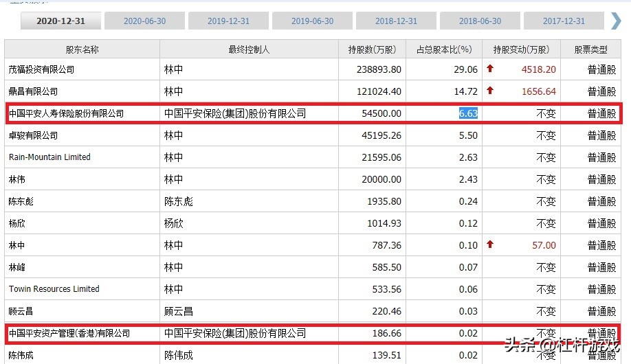The image size is (631, 364).
Task: Click controller 中国平安保险(集团)股份有限公司 in 人寿 row
Action: 235,113
